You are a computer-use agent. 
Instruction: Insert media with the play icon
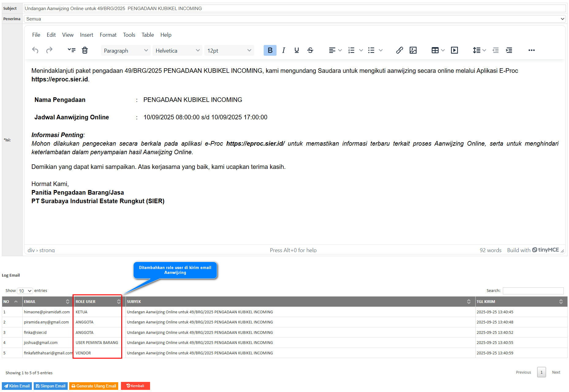tap(454, 50)
